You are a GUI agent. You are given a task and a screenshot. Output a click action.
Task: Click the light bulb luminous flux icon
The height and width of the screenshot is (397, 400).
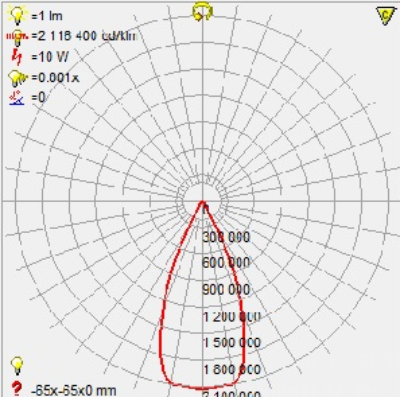pyautogui.click(x=17, y=15)
